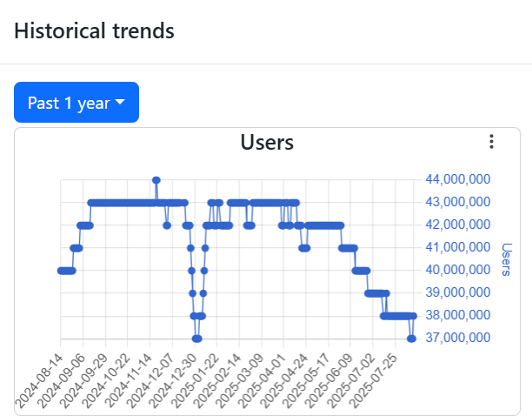Click the rotated Users y-axis title
The width and height of the screenshot is (532, 416).
pyautogui.click(x=509, y=260)
